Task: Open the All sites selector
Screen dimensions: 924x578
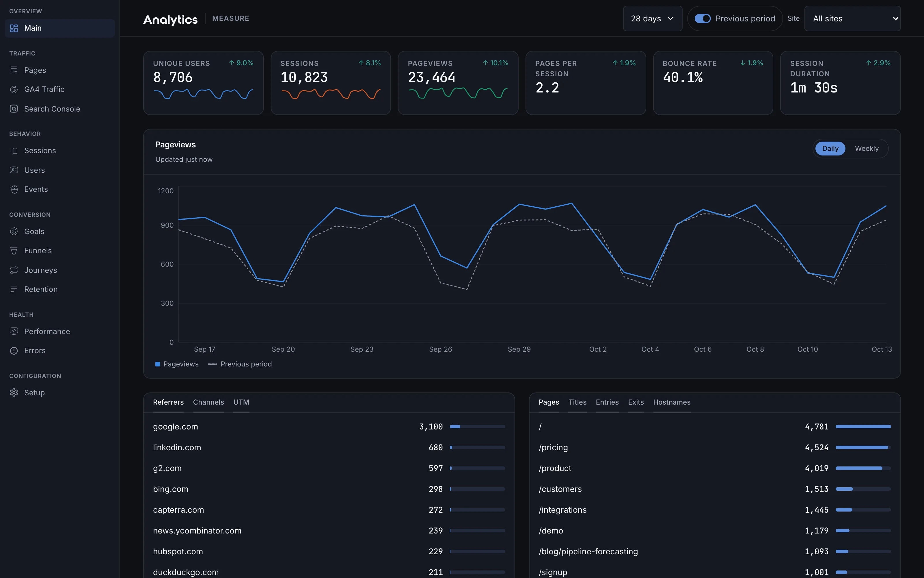Action: click(x=852, y=19)
